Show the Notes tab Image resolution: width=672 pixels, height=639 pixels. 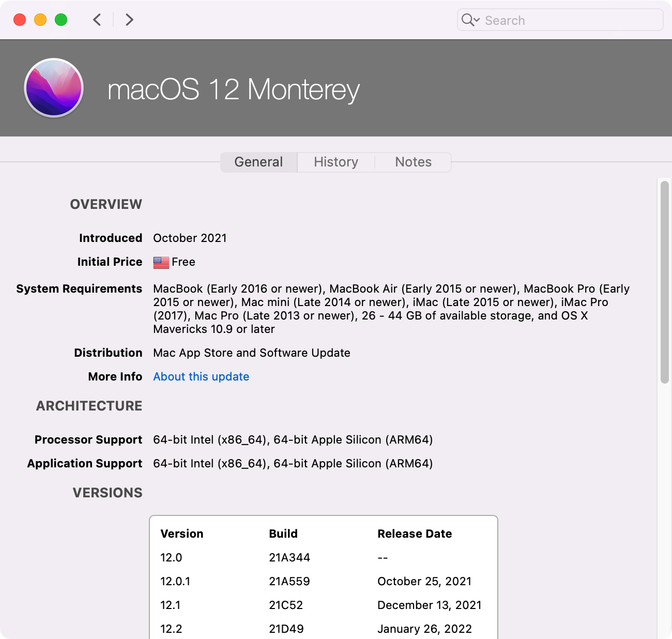coord(413,162)
